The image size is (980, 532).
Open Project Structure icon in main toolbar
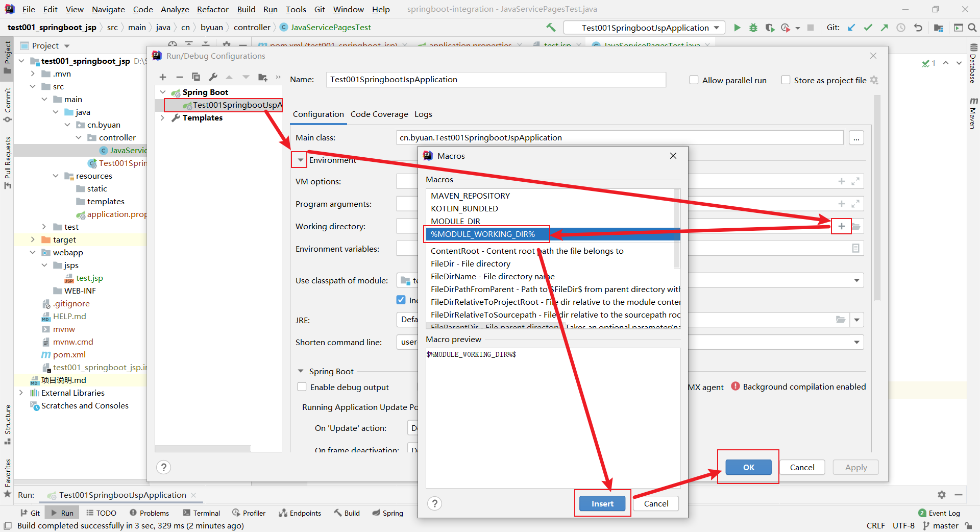(938, 28)
